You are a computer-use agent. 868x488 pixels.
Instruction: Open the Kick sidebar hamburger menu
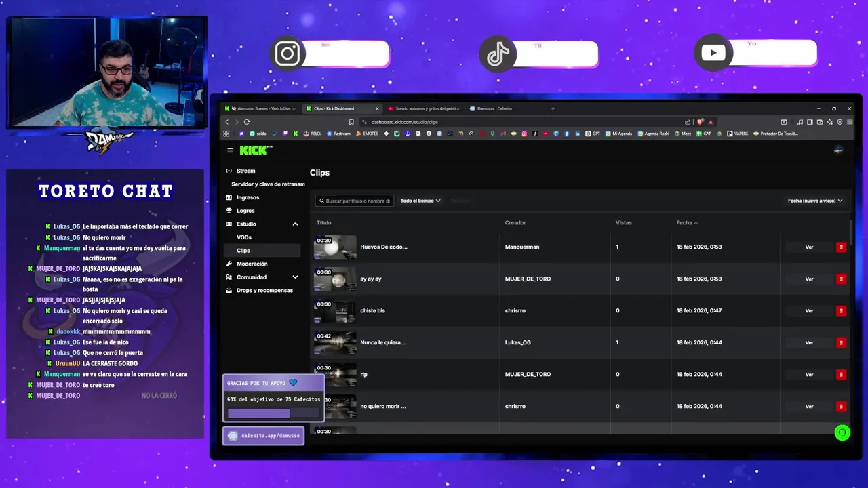click(230, 150)
